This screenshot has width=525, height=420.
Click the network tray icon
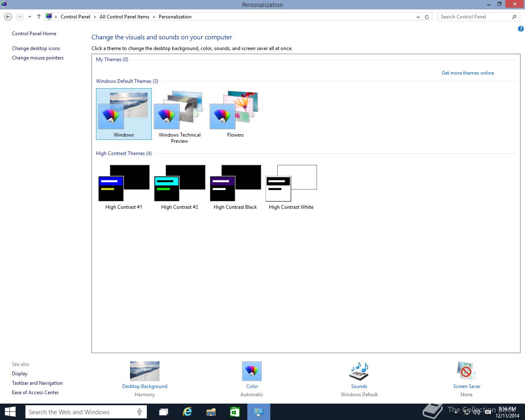point(467,412)
